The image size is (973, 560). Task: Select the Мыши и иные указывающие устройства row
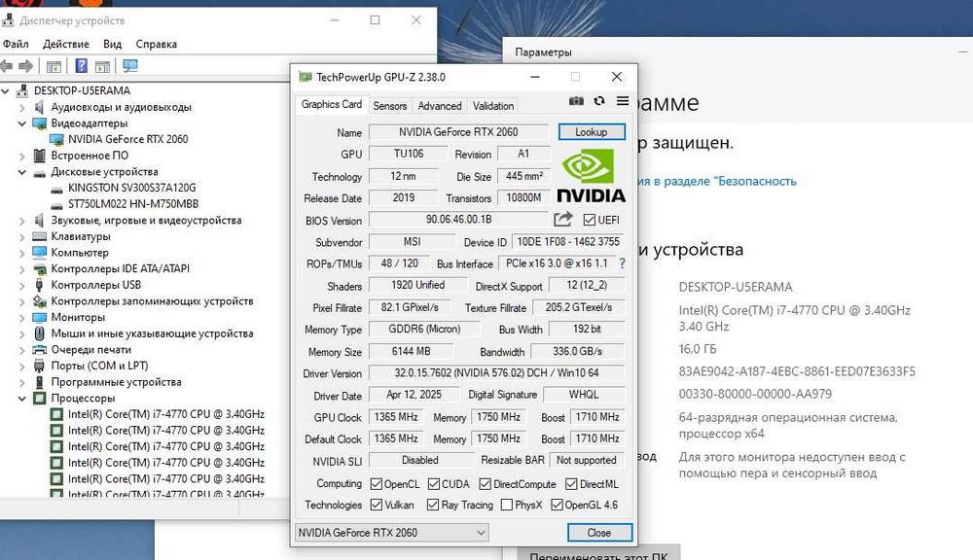tap(152, 333)
